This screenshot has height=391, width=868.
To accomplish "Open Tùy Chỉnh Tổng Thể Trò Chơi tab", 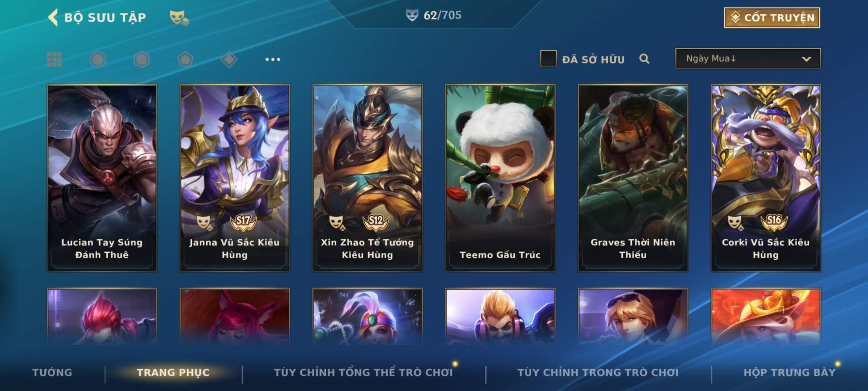I will (363, 373).
